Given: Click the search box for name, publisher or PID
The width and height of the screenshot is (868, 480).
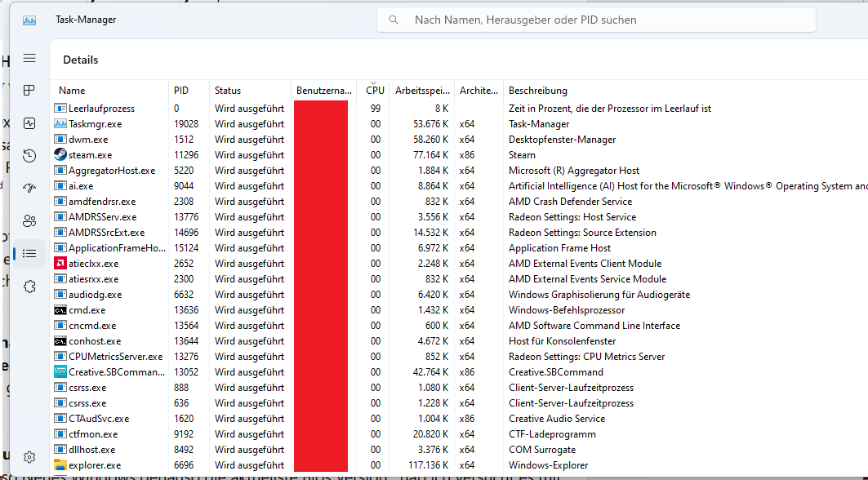Looking at the screenshot, I should click(596, 20).
